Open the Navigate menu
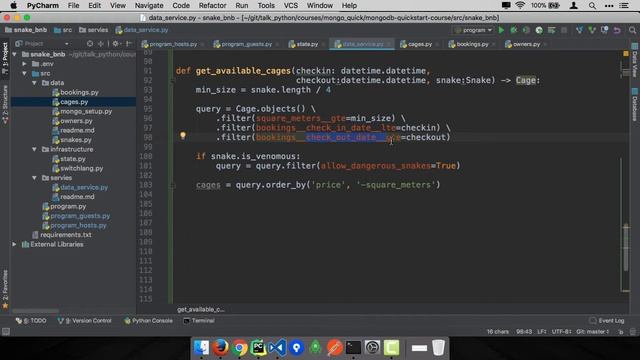Viewport: 640px width, 360px height. point(149,6)
